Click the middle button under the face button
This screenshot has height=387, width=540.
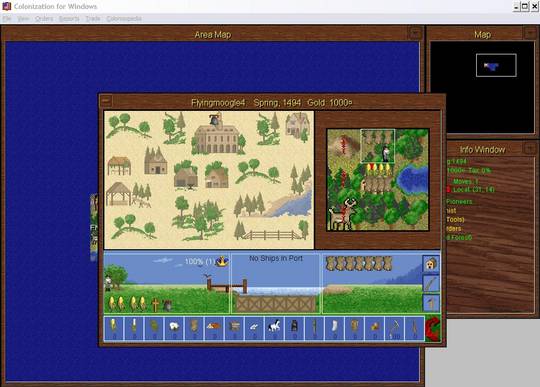(x=431, y=284)
